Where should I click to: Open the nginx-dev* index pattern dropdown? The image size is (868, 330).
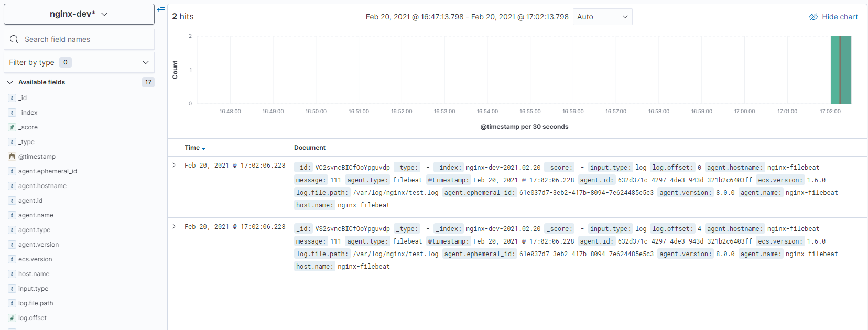[79, 14]
